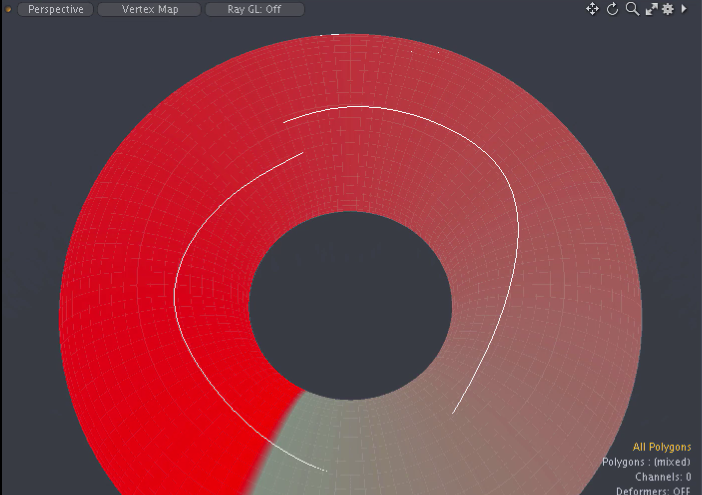
Task: Open the Perspective view type dropdown
Action: tap(56, 10)
